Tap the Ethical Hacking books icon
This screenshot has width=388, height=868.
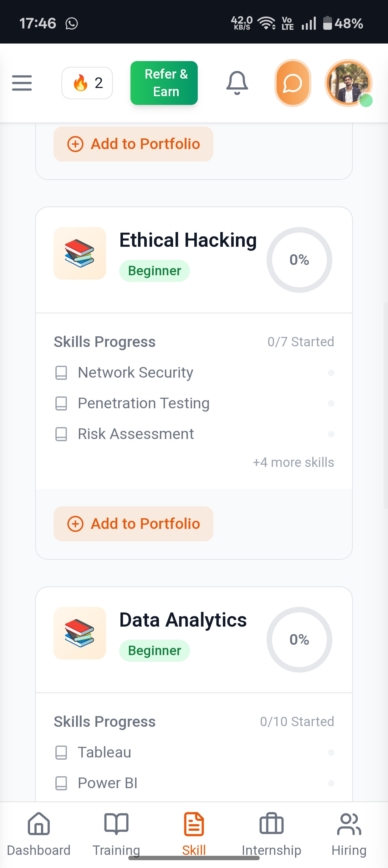pyautogui.click(x=80, y=253)
